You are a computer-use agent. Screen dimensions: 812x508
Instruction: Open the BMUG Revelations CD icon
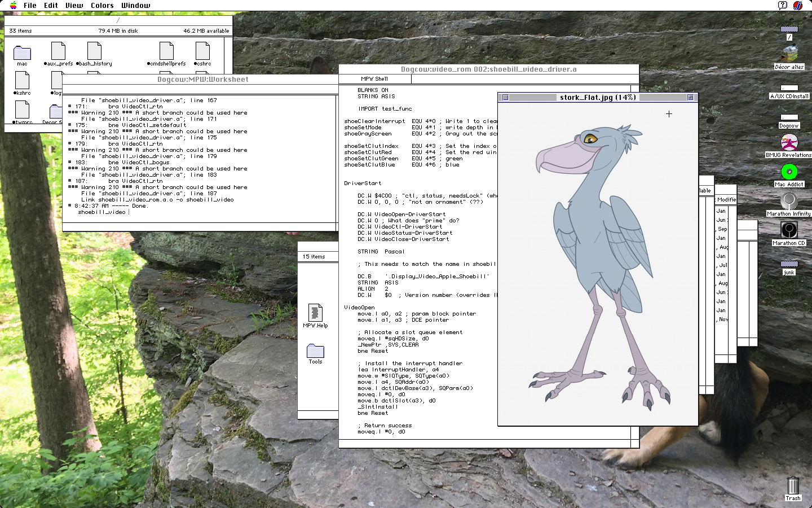coord(789,142)
